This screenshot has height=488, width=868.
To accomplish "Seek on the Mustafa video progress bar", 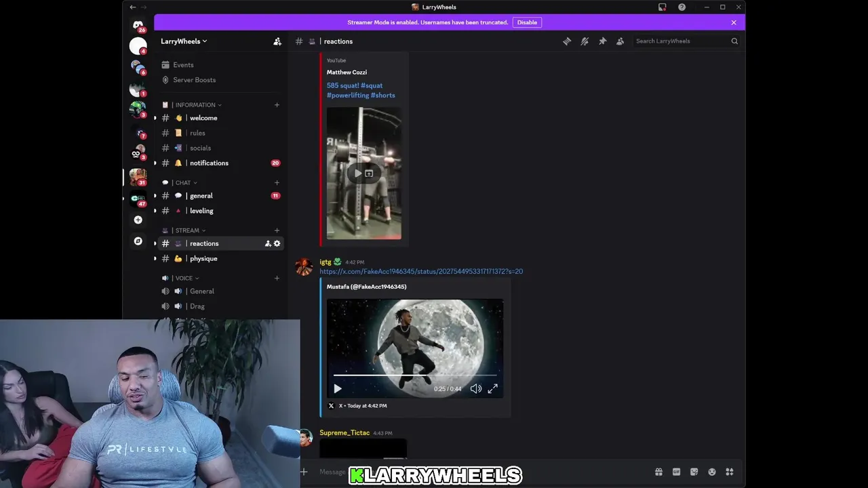I will pyautogui.click(x=415, y=375).
